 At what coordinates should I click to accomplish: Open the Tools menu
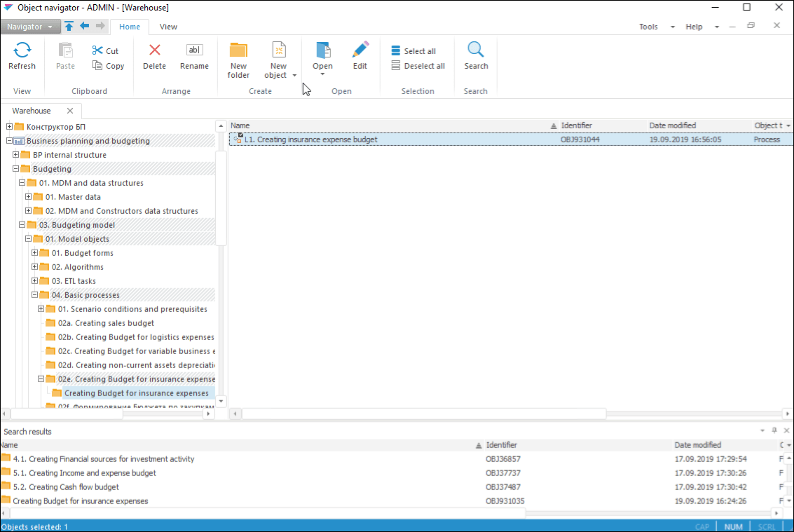(648, 27)
